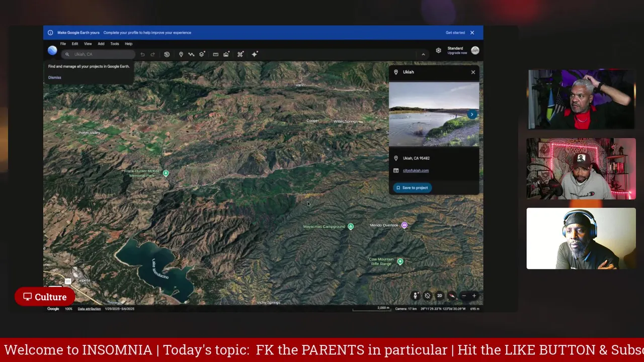The height and width of the screenshot is (362, 644).
Task: Open the settings gear
Action: [x=439, y=50]
